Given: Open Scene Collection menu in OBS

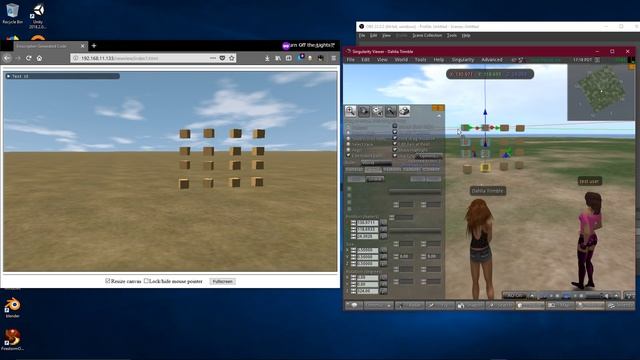Looking at the screenshot, I should [x=427, y=36].
